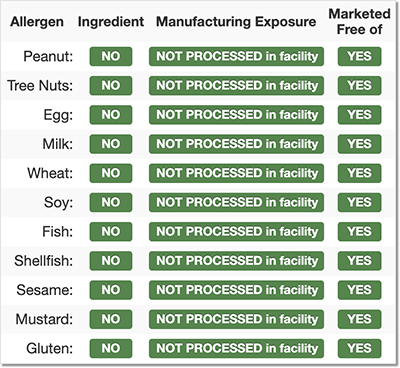Select the Mustard row label
This screenshot has height=368, width=400.
44,319
